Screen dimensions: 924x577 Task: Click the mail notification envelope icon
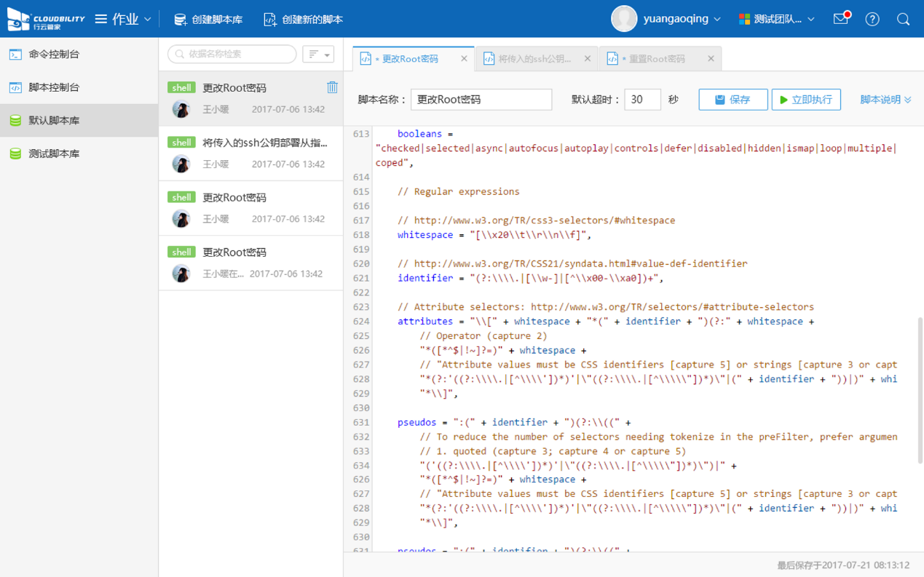pos(840,19)
